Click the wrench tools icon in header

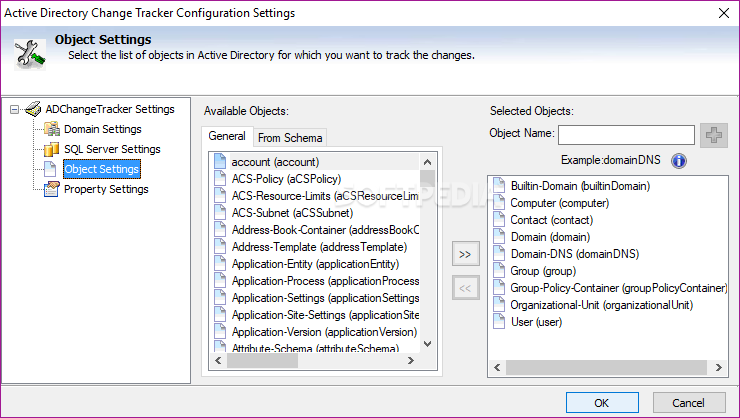[x=30, y=55]
